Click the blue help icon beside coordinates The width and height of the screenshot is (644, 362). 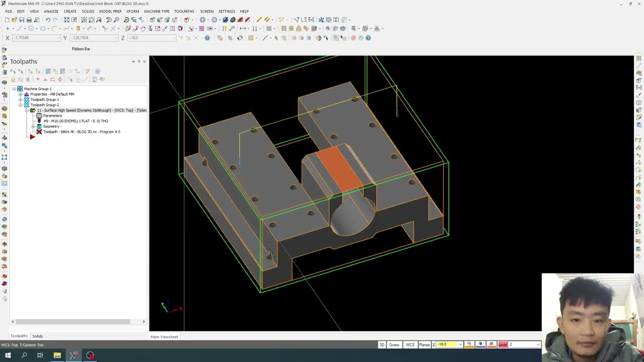click(207, 38)
